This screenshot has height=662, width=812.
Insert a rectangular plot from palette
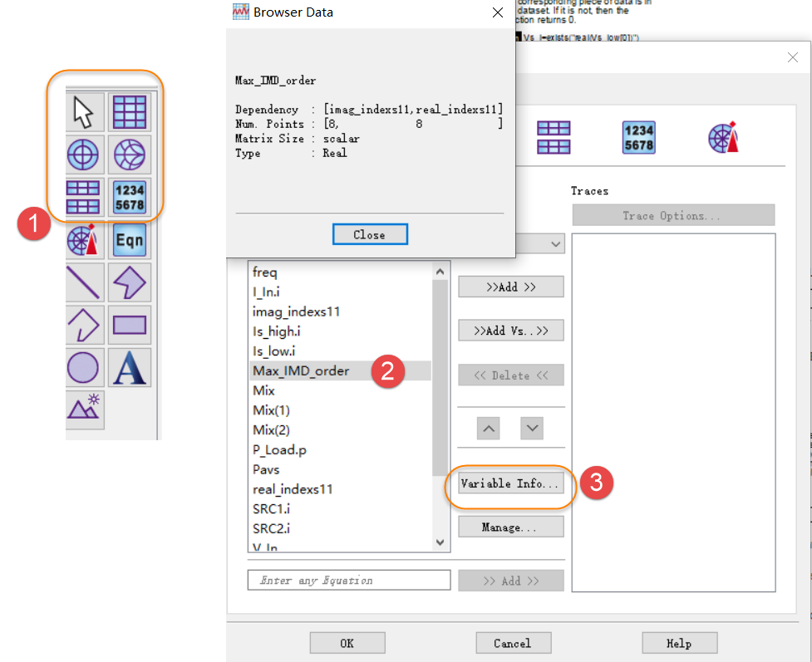pyautogui.click(x=130, y=112)
